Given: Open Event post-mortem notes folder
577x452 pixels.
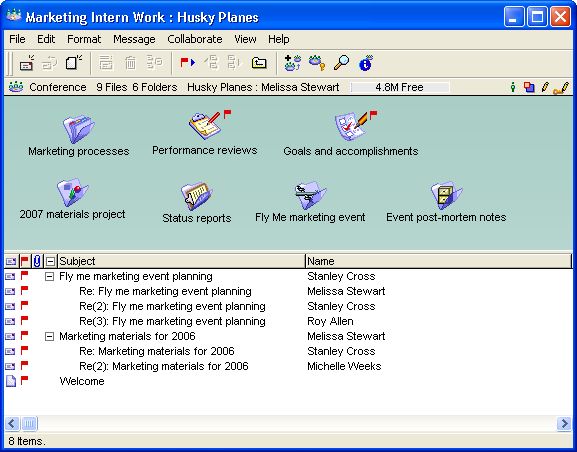Looking at the screenshot, I should [446, 195].
